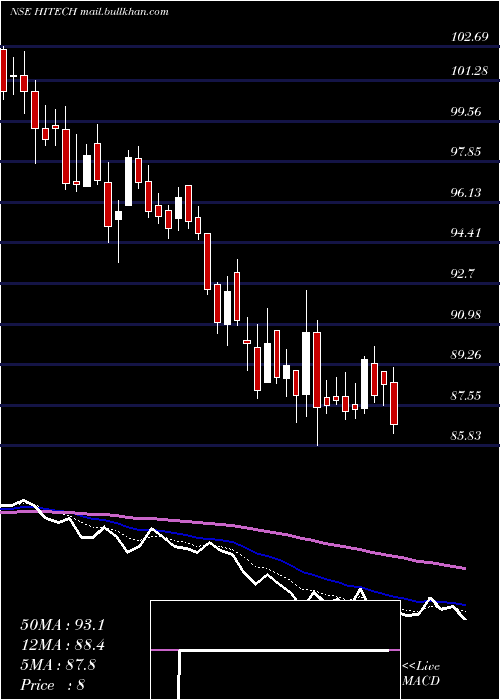The height and width of the screenshot is (700, 500).
Task: Click the NSE HITECH mail.bullkhan.com title text
Action: click(x=89, y=12)
